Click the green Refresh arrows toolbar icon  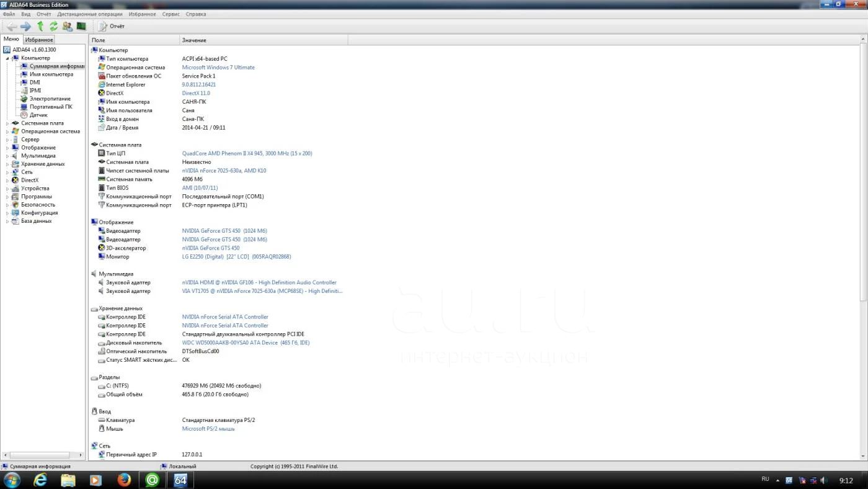click(x=54, y=26)
